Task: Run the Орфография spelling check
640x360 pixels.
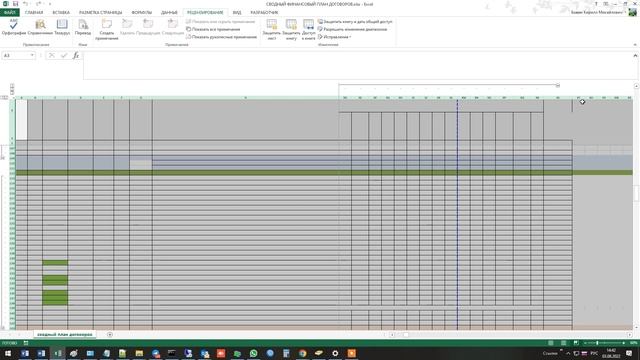Action: [x=13, y=27]
